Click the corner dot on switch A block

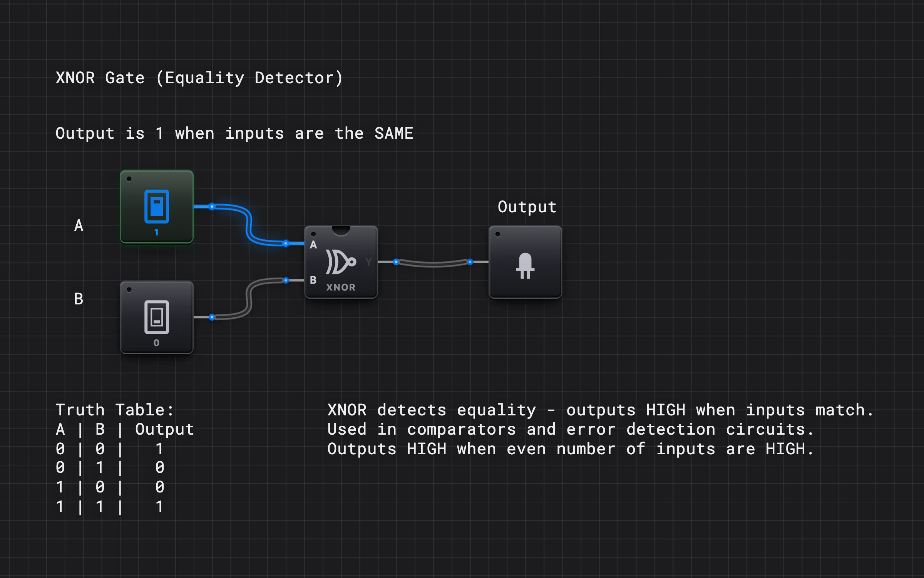[129, 179]
